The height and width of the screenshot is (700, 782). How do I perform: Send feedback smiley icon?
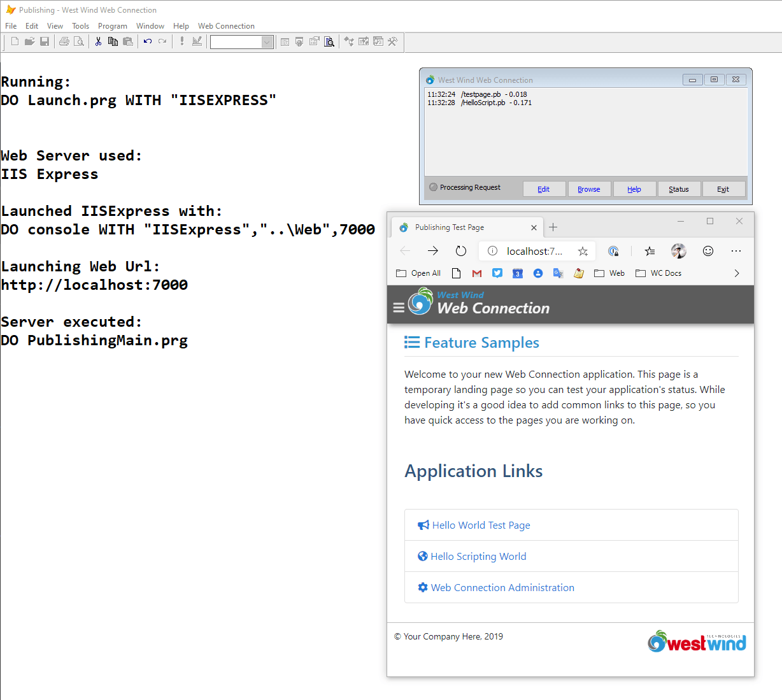click(708, 251)
